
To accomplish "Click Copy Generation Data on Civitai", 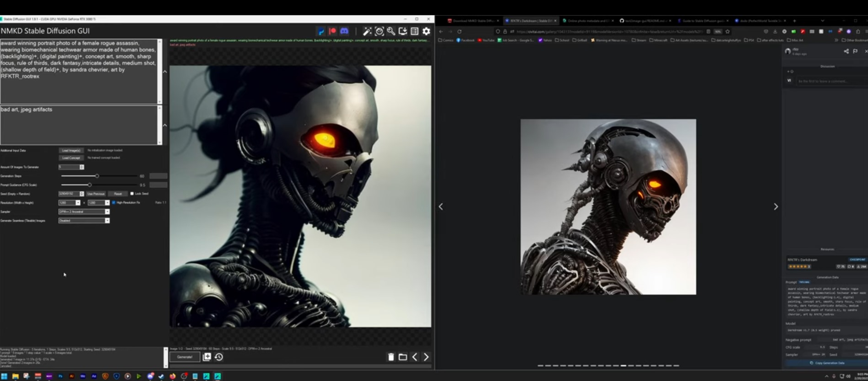I will (827, 363).
